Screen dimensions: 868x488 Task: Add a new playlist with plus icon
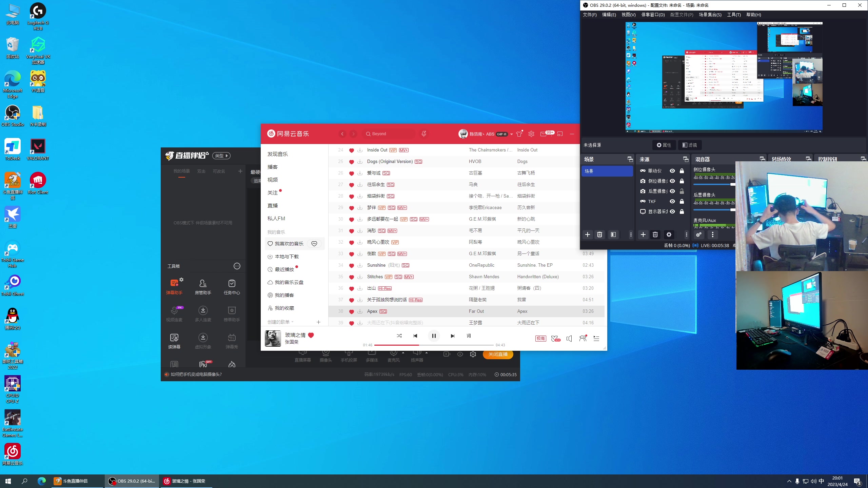[318, 322]
